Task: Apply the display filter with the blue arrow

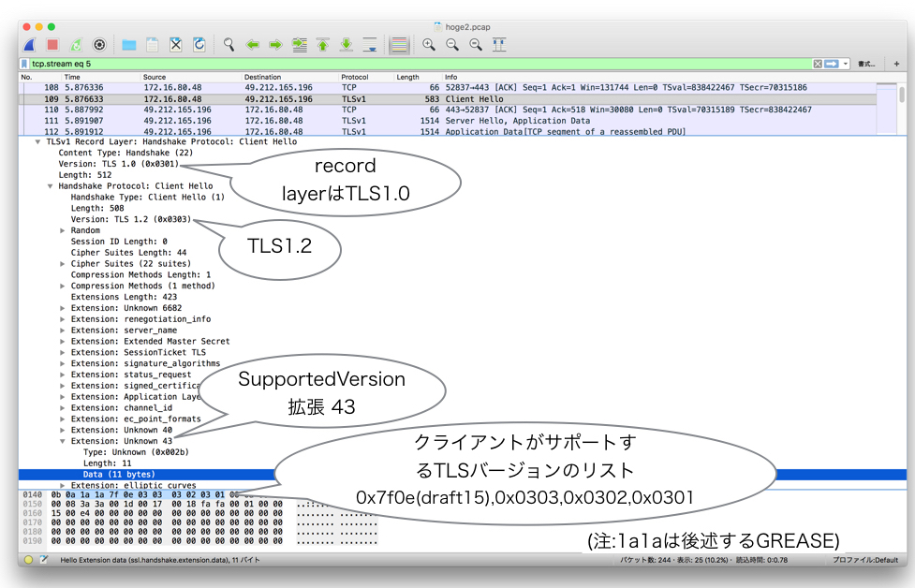Action: (x=832, y=64)
